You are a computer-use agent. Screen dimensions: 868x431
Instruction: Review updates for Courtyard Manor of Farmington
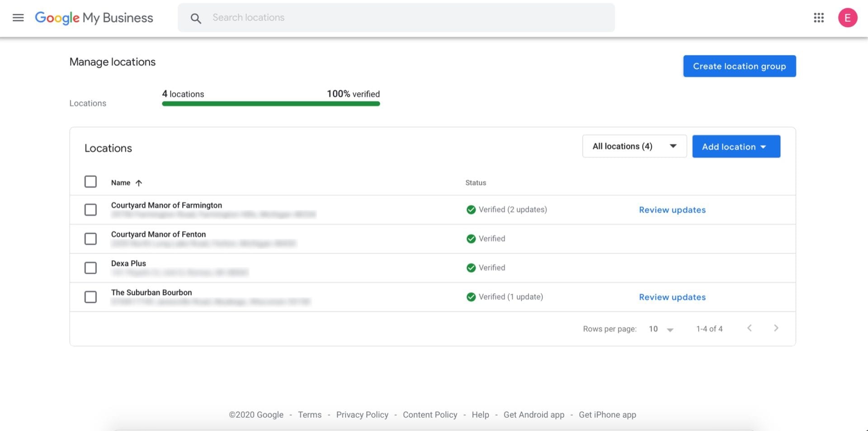pos(672,210)
